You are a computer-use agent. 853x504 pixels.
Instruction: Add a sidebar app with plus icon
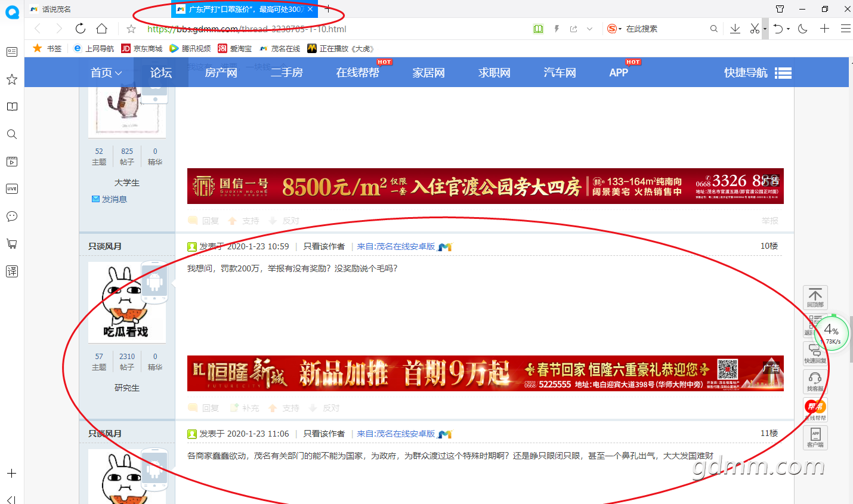click(12, 473)
